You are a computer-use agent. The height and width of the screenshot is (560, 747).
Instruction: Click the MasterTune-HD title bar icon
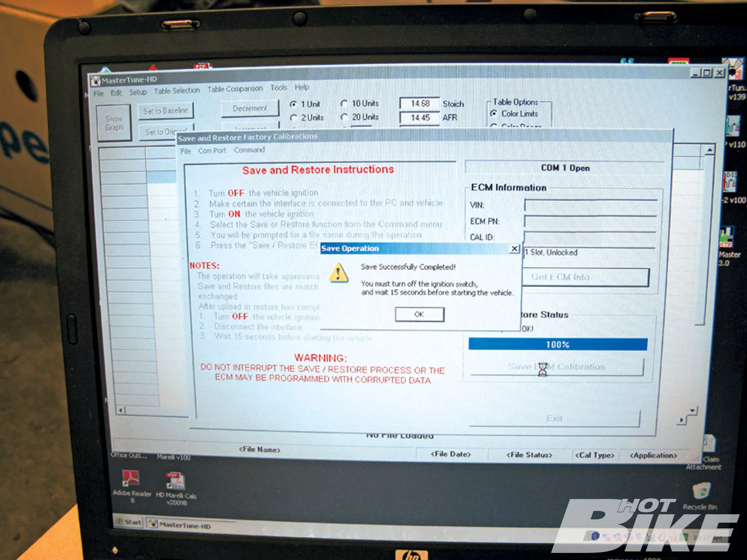click(x=96, y=81)
